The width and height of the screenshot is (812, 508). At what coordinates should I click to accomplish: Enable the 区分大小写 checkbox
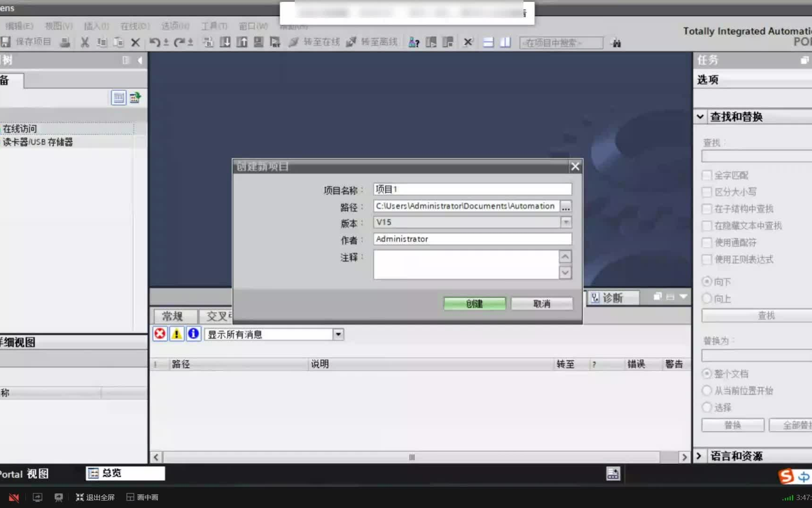706,192
